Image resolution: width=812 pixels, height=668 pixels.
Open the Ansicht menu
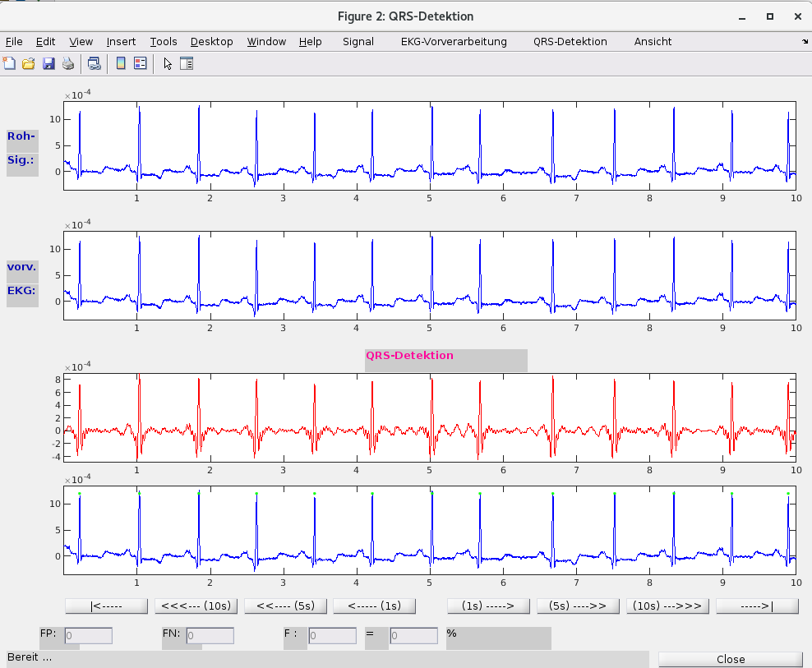pos(653,41)
